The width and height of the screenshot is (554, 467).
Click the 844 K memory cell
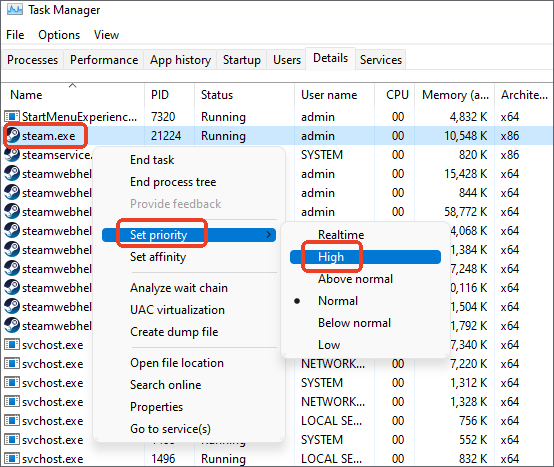coord(473,193)
